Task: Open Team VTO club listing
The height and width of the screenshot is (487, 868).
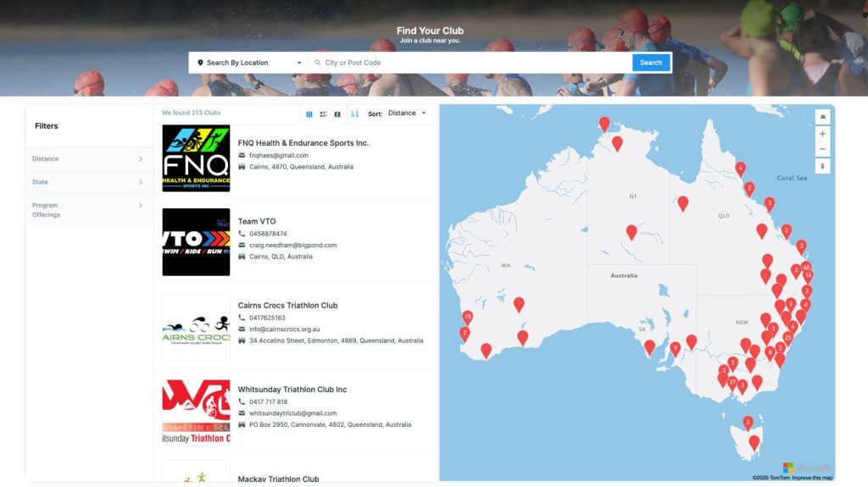Action: 257,221
